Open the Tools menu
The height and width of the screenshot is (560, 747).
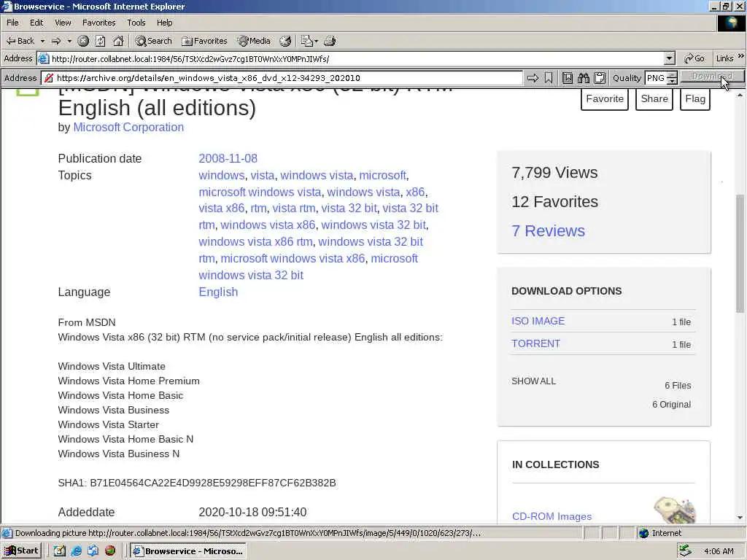coord(136,23)
